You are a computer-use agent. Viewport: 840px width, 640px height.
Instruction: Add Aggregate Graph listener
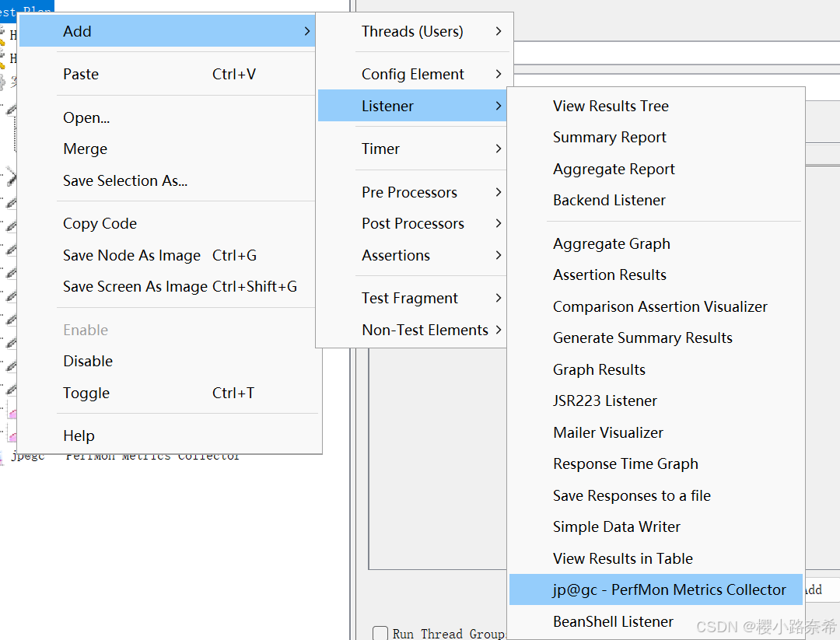coord(656,243)
